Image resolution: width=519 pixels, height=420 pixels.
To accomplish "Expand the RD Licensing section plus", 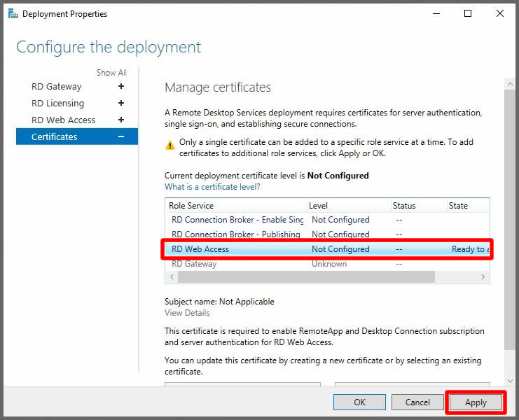I will [x=121, y=103].
